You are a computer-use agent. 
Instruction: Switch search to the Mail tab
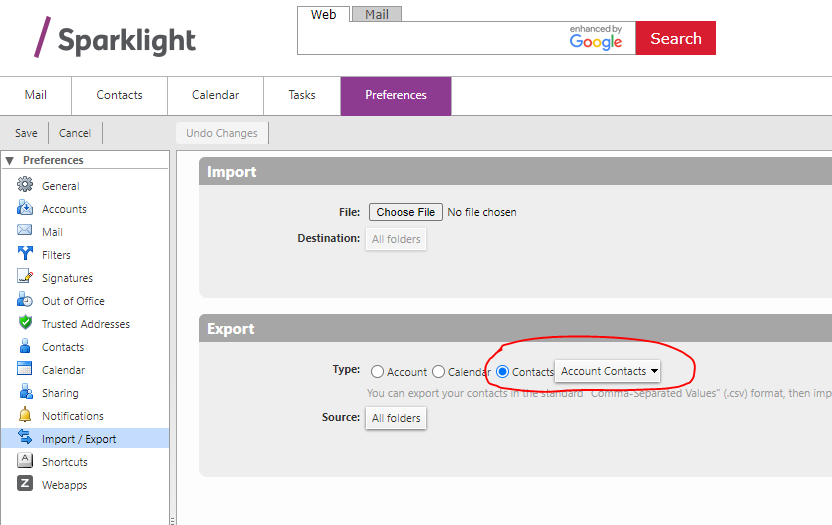click(377, 14)
